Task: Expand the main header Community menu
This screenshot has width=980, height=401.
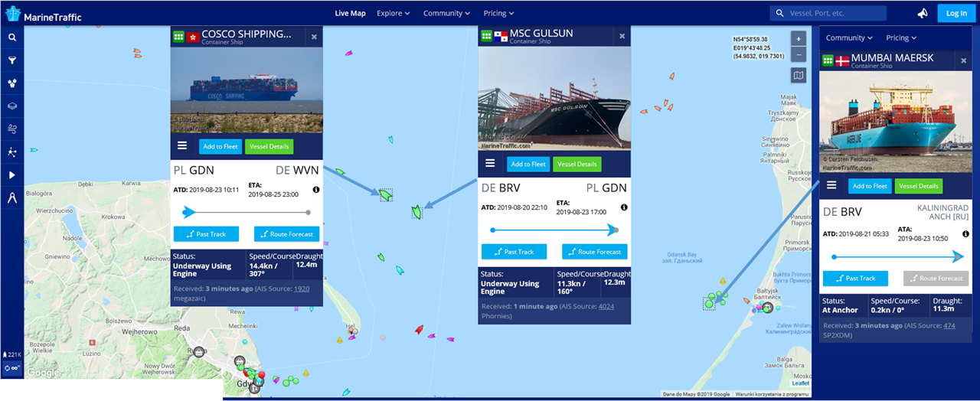Action: 447,13
